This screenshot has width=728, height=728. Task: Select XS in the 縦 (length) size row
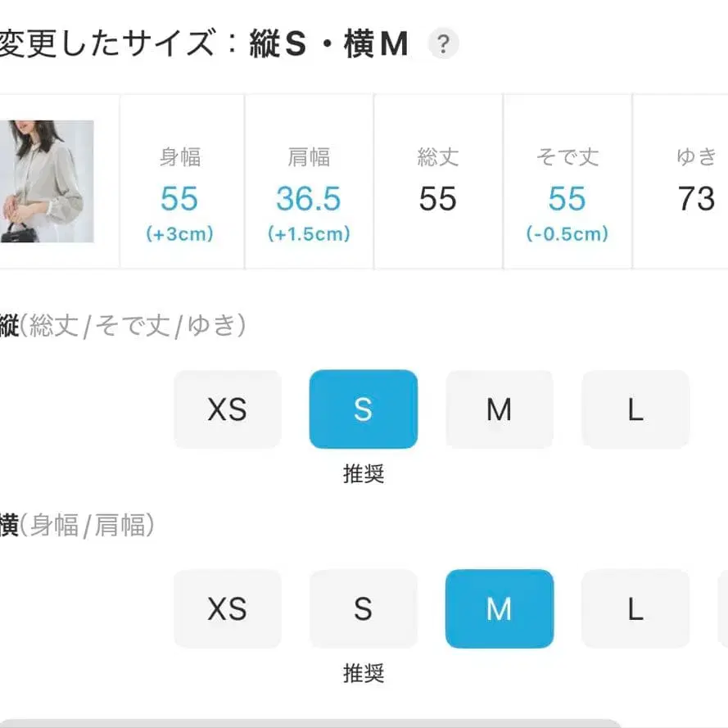227,409
